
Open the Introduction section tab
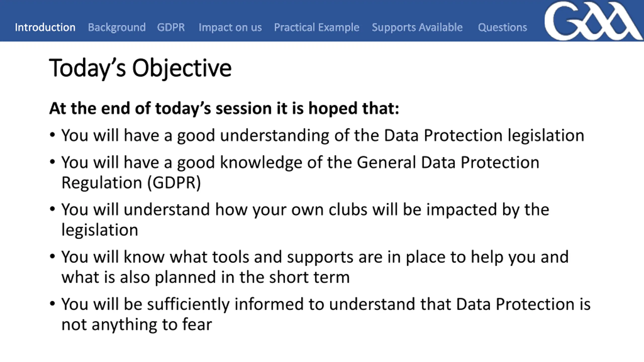[x=45, y=27]
